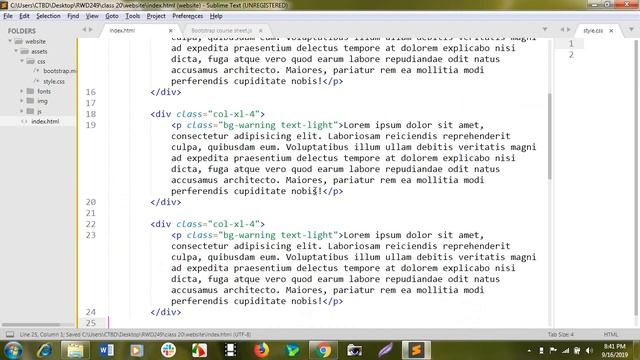Click line 1 in style.css pane
The width and height of the screenshot is (640, 360).
pyautogui.click(x=571, y=44)
